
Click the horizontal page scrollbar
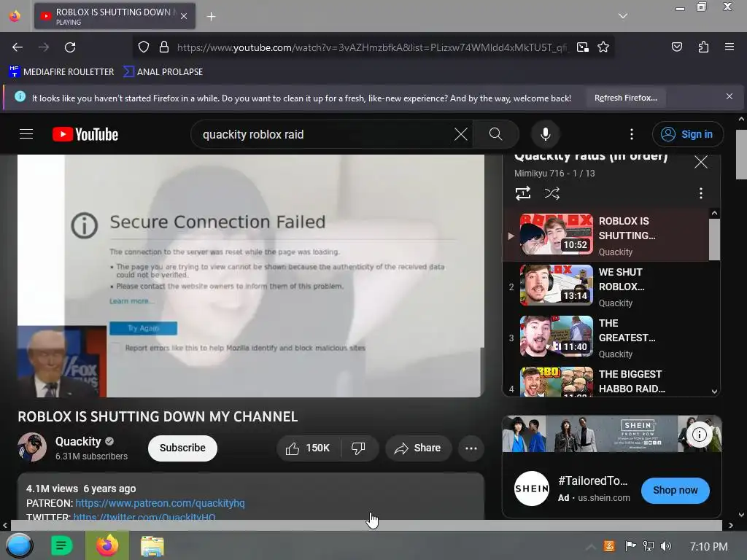coord(366,525)
